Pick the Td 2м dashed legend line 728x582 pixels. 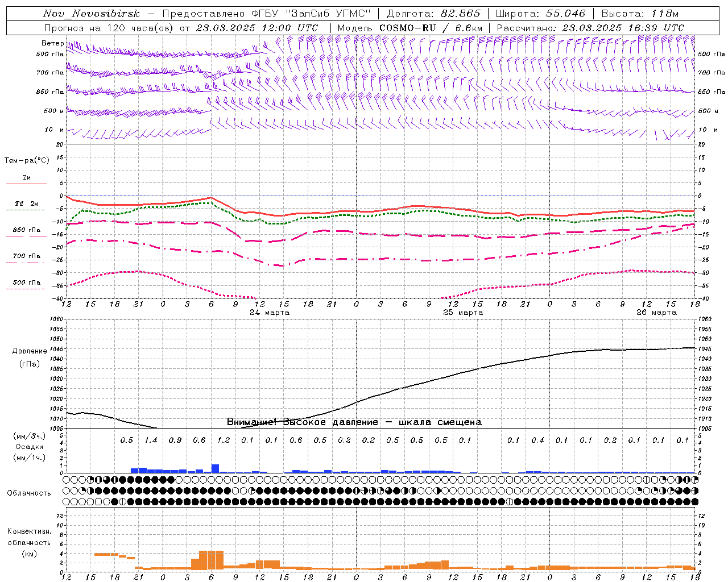click(x=26, y=210)
